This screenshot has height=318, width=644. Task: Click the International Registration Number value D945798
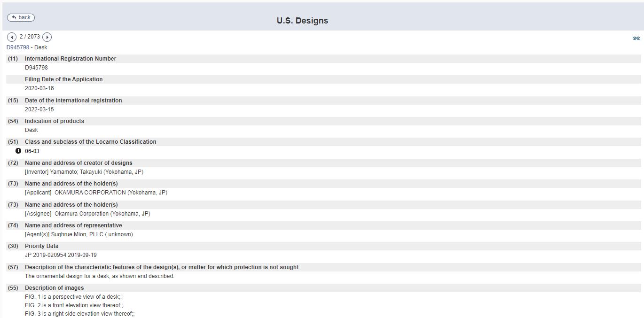tap(36, 68)
